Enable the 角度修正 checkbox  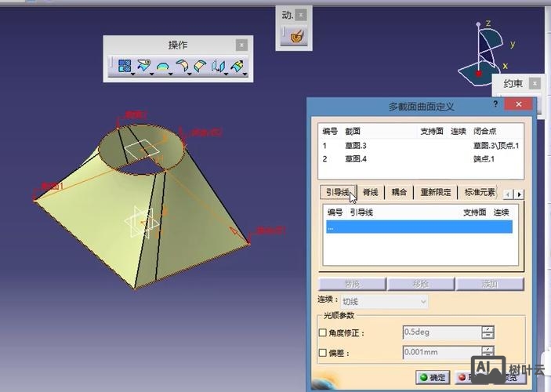(x=323, y=332)
